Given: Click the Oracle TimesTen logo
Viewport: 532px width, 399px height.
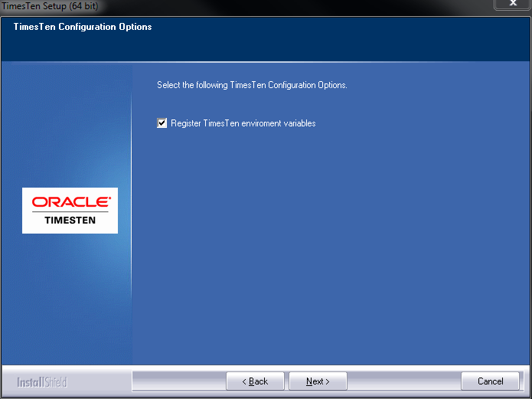Looking at the screenshot, I should point(70,211).
